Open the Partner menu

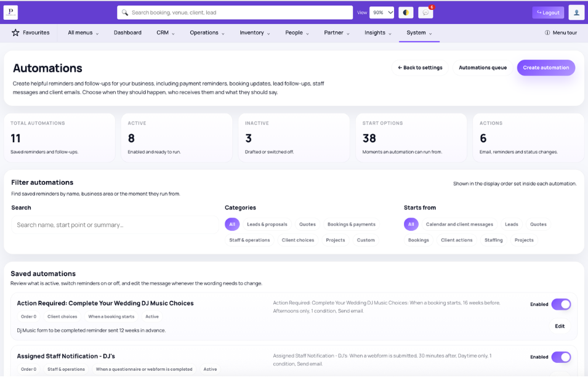[337, 33]
